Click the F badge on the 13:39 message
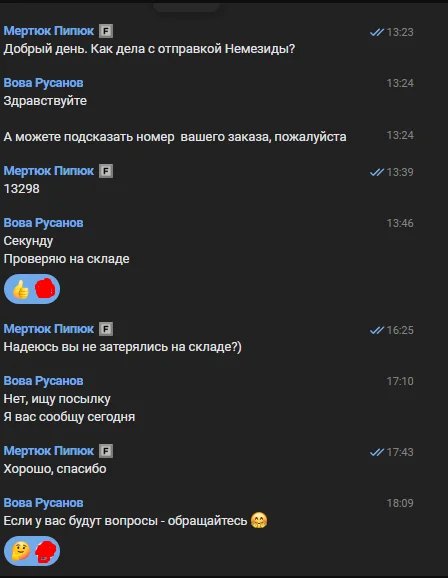Viewport: 448px width, 578px height. [106, 171]
